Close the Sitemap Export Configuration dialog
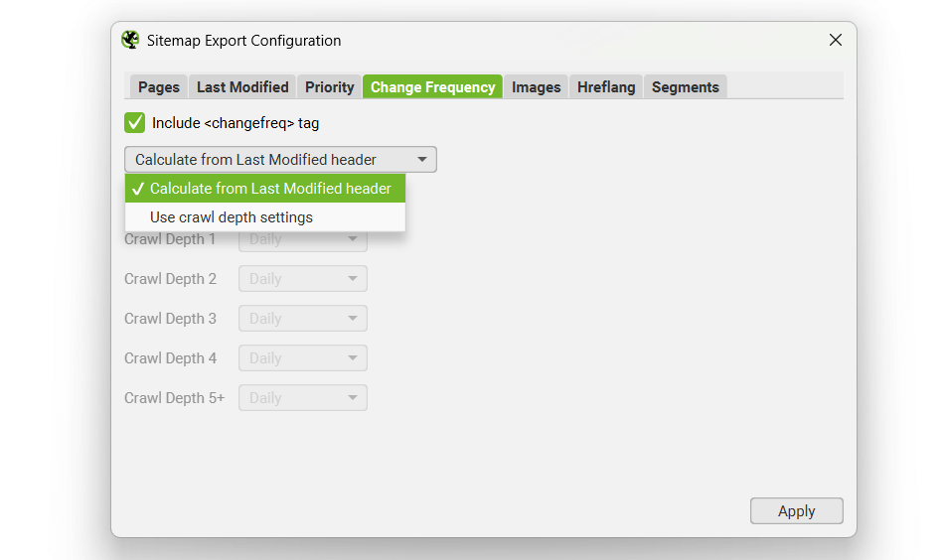The width and height of the screenshot is (942, 560). pyautogui.click(x=835, y=41)
